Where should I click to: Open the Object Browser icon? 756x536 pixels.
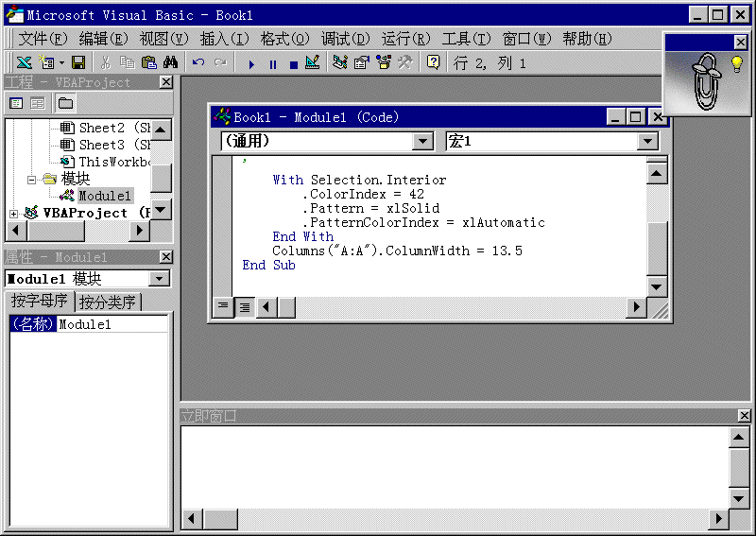[x=384, y=62]
